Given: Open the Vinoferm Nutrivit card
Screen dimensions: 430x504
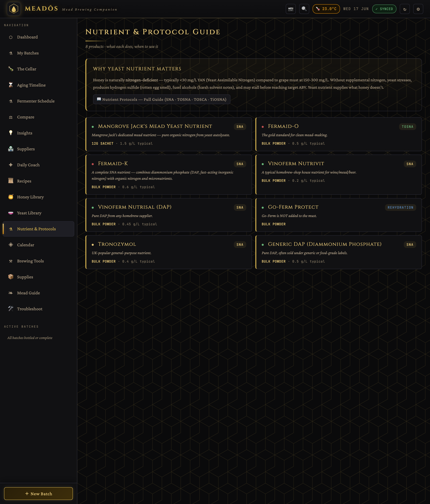Looking at the screenshot, I should [x=339, y=175].
